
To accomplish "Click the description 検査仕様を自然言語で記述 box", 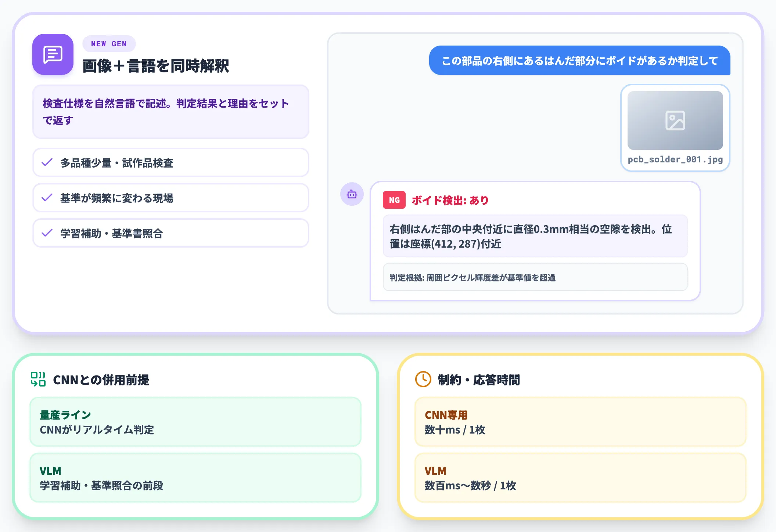I will (x=171, y=112).
